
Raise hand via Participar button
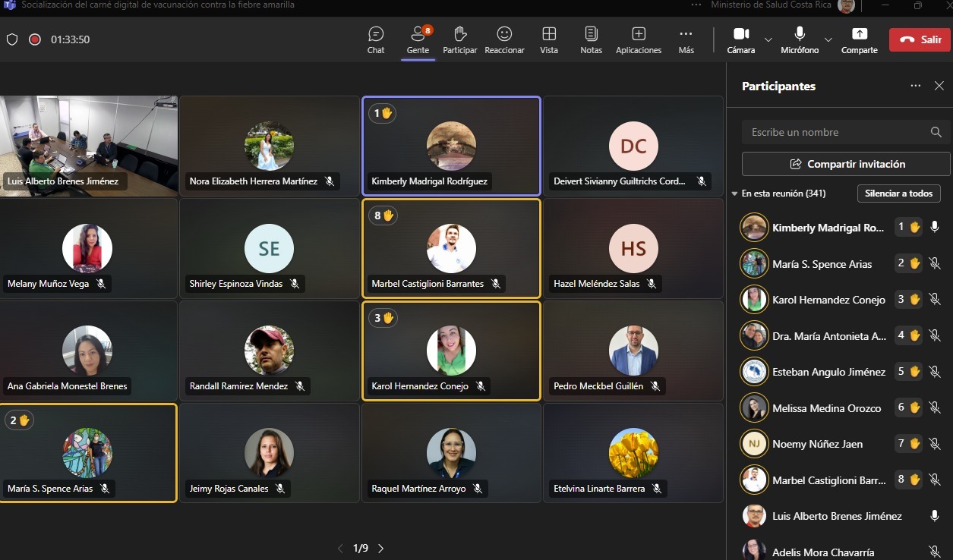pos(460,40)
